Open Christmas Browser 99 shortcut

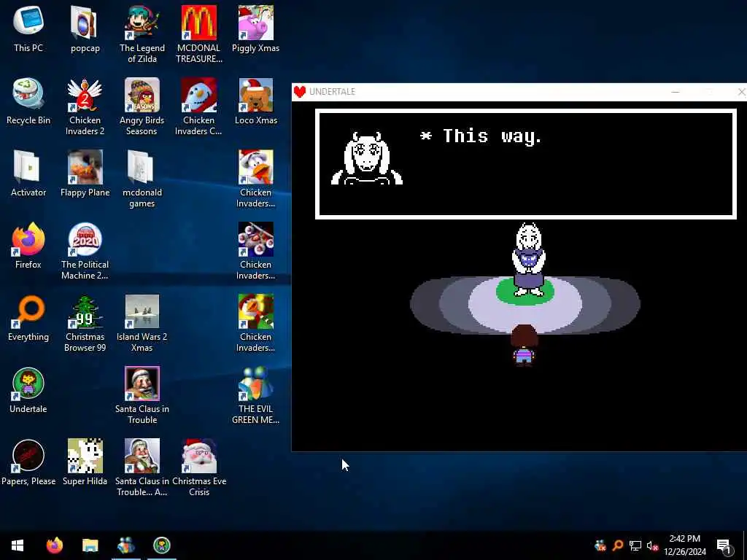point(85,324)
